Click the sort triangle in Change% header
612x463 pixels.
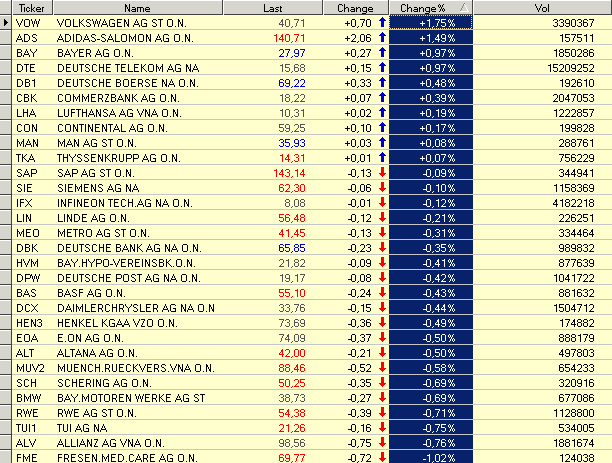tap(464, 7)
